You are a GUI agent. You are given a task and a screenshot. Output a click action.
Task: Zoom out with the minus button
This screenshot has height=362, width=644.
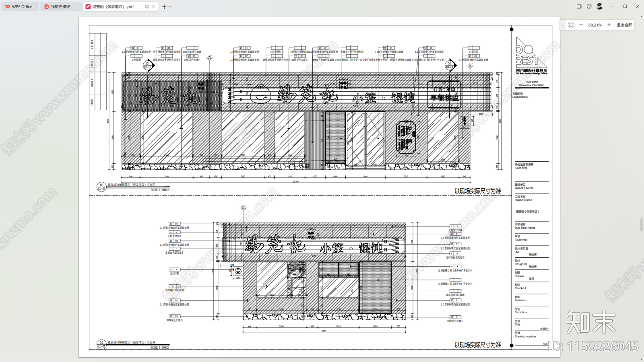(x=581, y=25)
